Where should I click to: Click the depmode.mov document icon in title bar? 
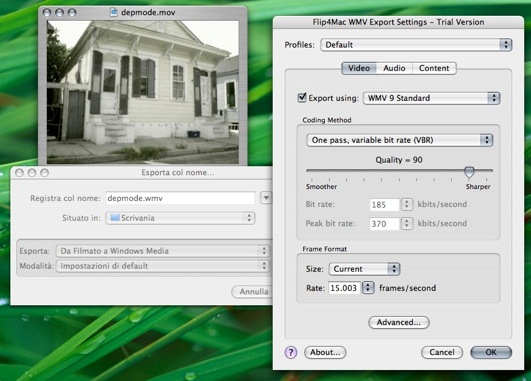pos(113,13)
